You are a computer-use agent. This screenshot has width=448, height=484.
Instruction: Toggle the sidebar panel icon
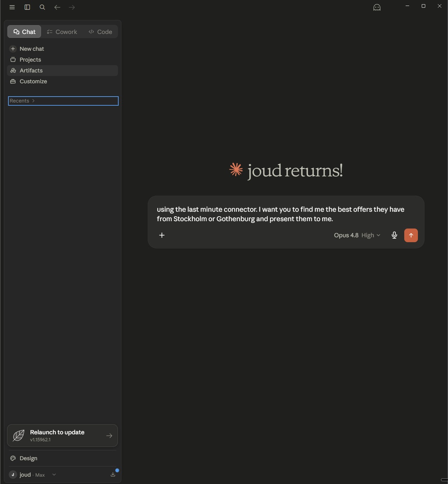27,7
